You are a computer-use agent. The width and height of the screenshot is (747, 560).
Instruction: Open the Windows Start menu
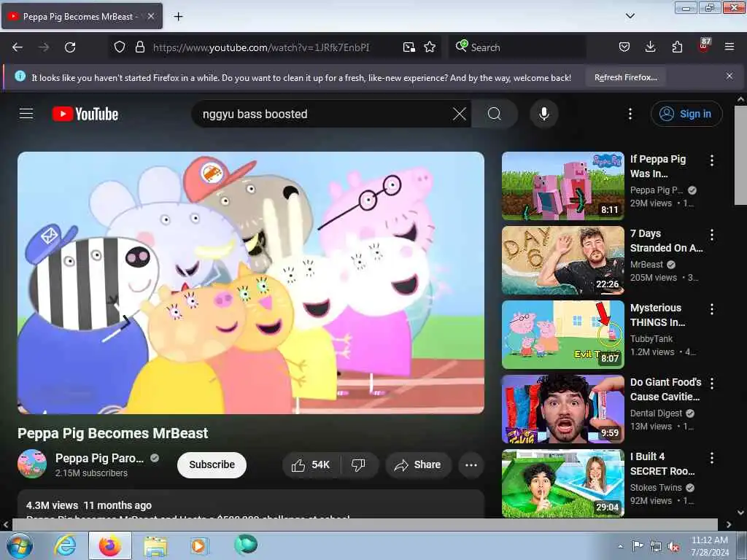coord(19,545)
